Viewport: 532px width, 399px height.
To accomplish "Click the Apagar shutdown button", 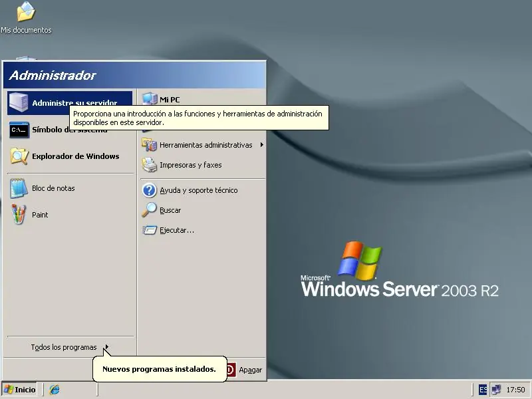I will 244,370.
